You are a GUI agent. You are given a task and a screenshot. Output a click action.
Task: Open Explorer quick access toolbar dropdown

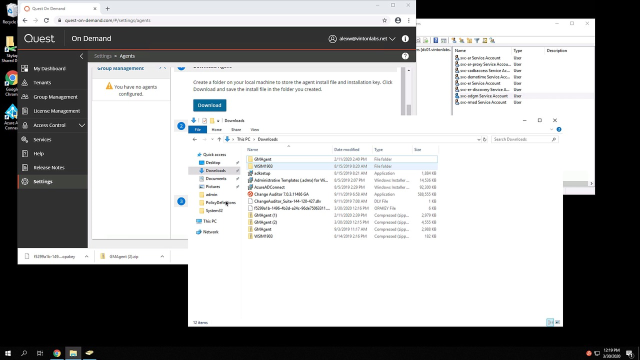coord(218,121)
